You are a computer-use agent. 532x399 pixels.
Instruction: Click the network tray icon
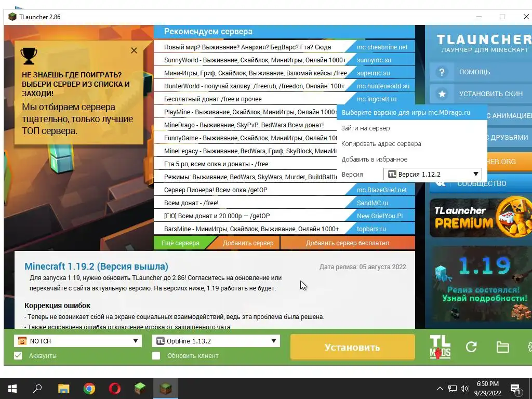(453, 389)
